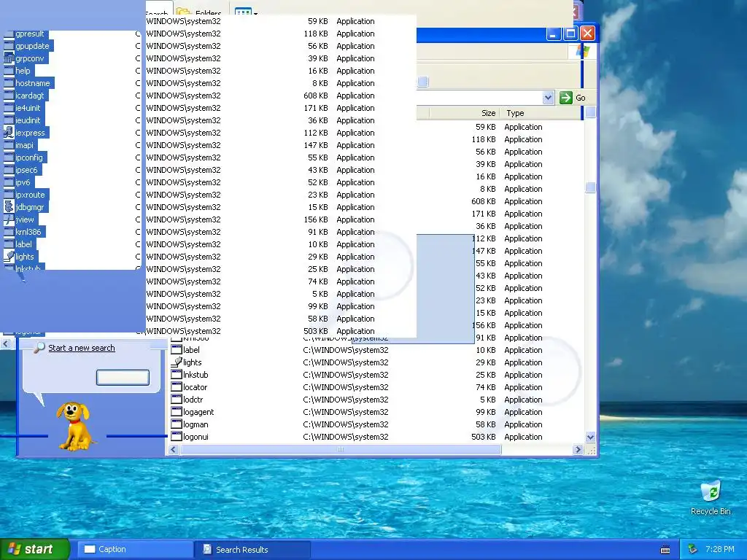The image size is (747, 560).
Task: Click the left arrow under the ghosted file list
Action: coord(6,343)
